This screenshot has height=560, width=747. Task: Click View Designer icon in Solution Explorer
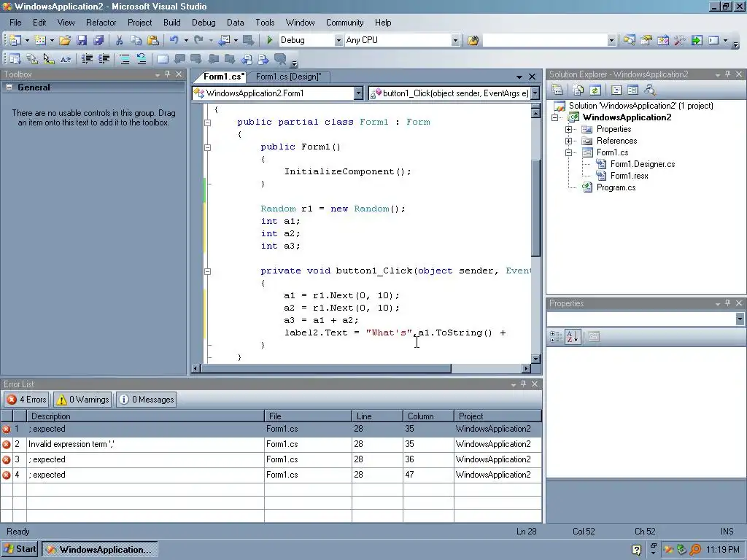[632, 90]
